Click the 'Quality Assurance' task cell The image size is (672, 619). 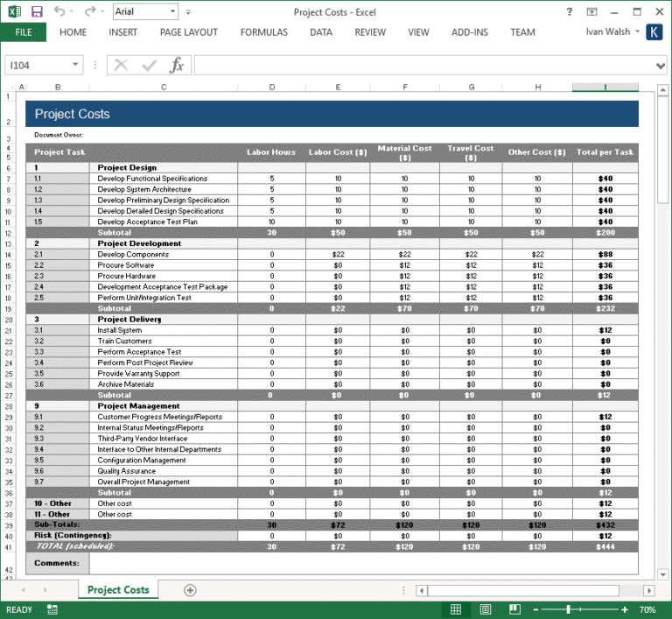coord(164,471)
